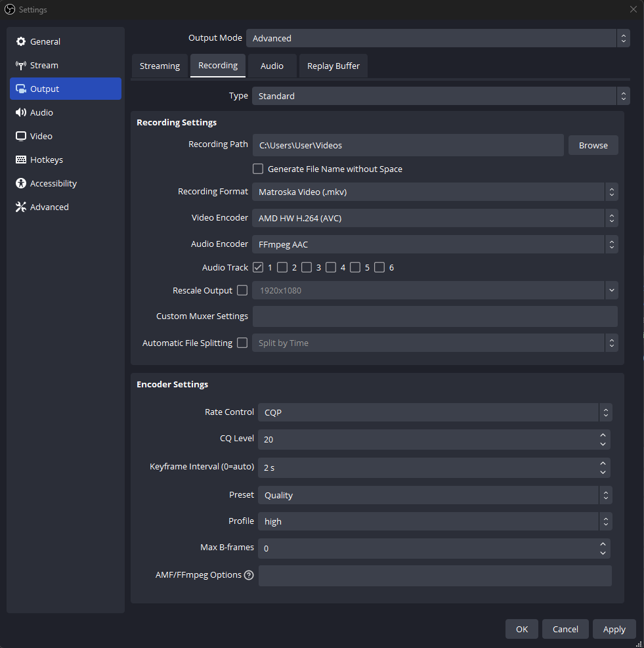
Task: Open the Recording Format dropdown
Action: point(434,192)
